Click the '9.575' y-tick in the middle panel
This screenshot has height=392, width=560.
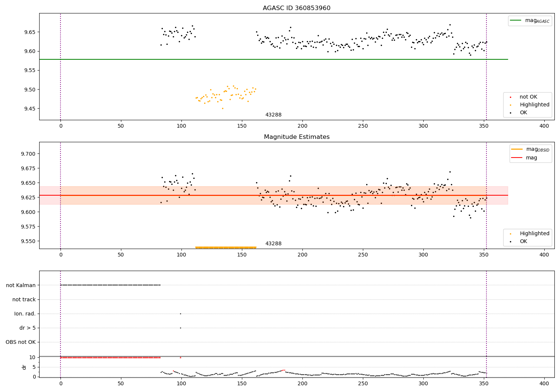coord(28,227)
